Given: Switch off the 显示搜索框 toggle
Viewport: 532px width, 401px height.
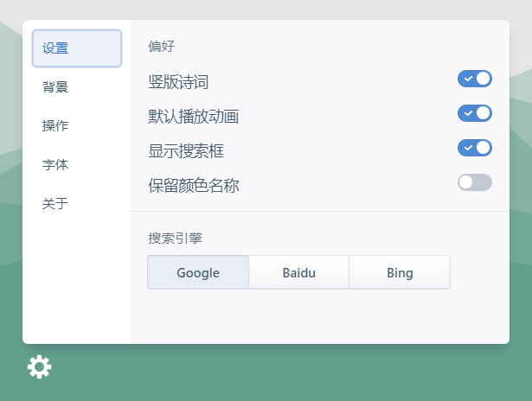Looking at the screenshot, I should (x=474, y=148).
